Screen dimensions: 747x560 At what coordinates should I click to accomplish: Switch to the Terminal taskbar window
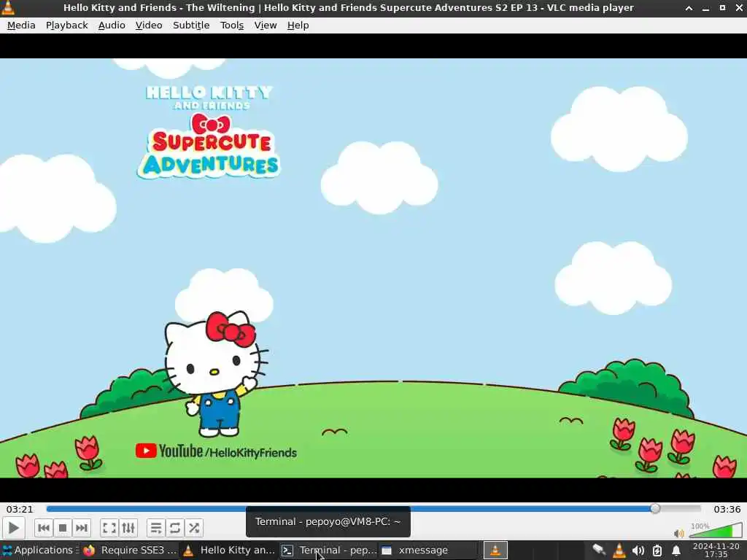tap(329, 550)
